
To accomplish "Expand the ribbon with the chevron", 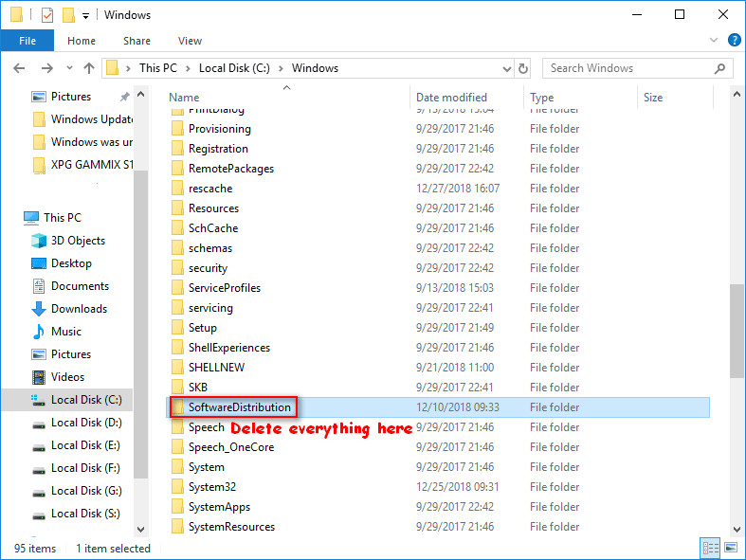I will [713, 40].
